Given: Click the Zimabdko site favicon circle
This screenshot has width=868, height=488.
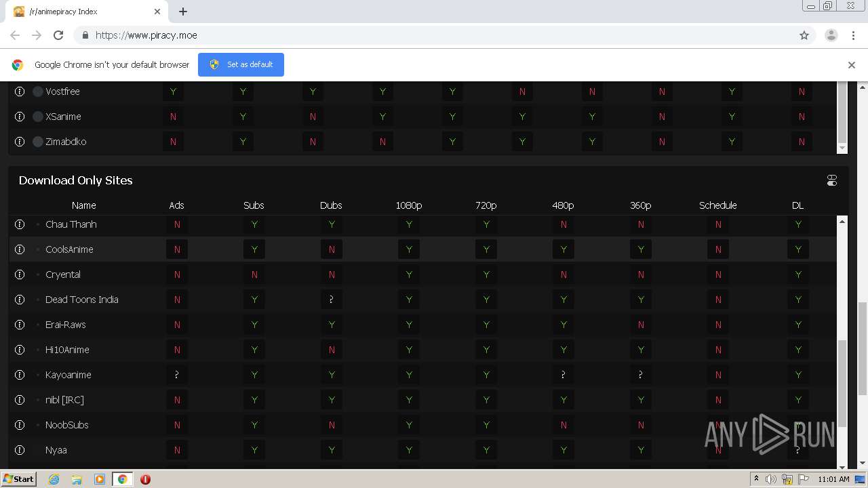Looking at the screenshot, I should pos(38,142).
